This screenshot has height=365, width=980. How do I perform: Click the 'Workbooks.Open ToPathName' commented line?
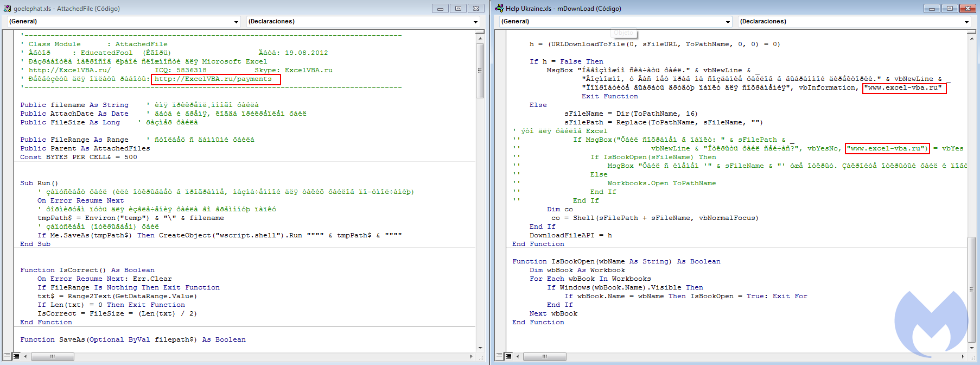click(x=661, y=183)
